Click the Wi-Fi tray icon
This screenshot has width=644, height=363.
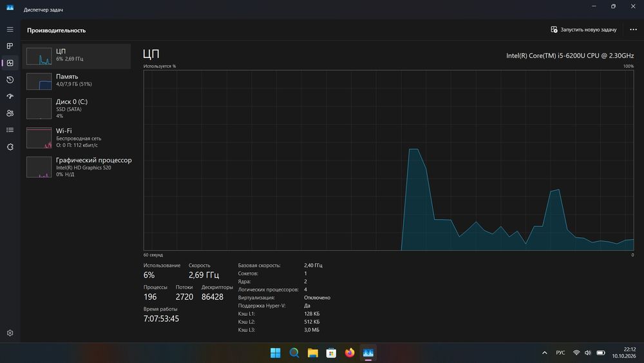click(576, 353)
